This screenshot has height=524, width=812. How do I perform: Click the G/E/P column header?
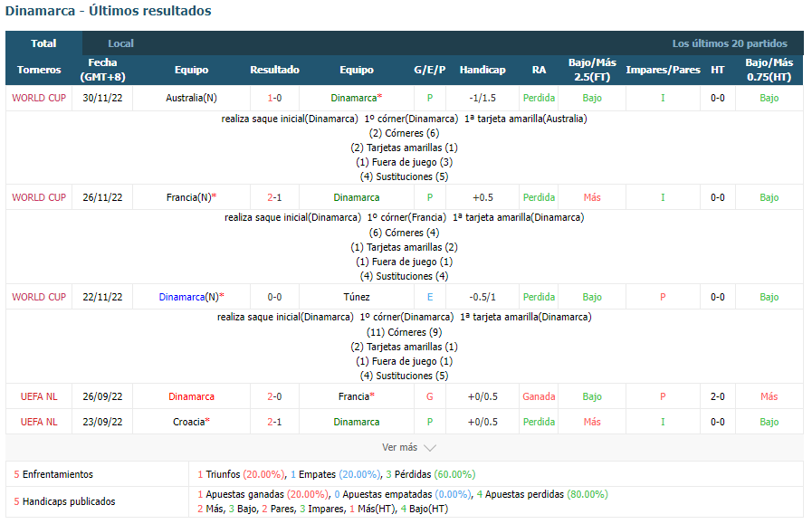429,70
